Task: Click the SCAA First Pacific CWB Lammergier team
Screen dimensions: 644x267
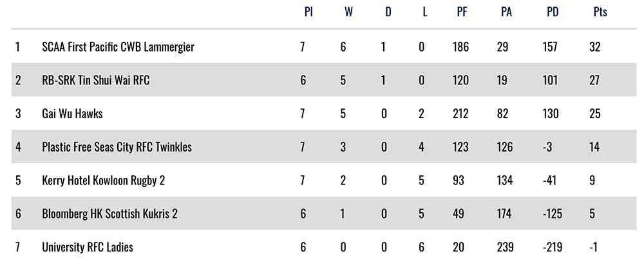Action: point(118,47)
